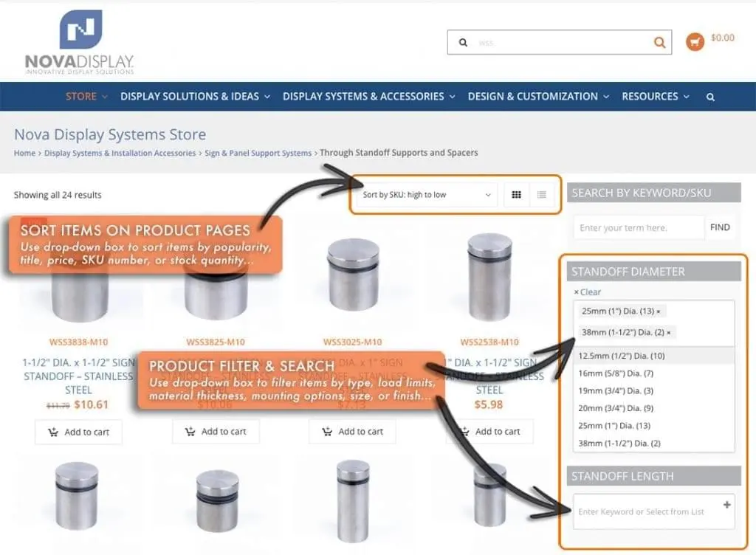Expand Display Solutions & Ideas menu

pyautogui.click(x=195, y=97)
